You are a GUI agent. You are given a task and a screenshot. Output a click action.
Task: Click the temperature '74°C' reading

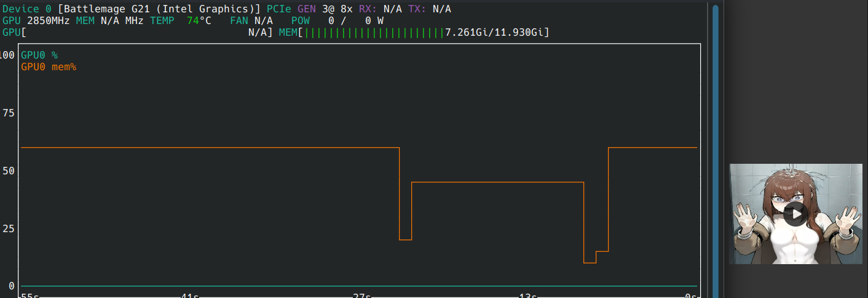point(199,20)
